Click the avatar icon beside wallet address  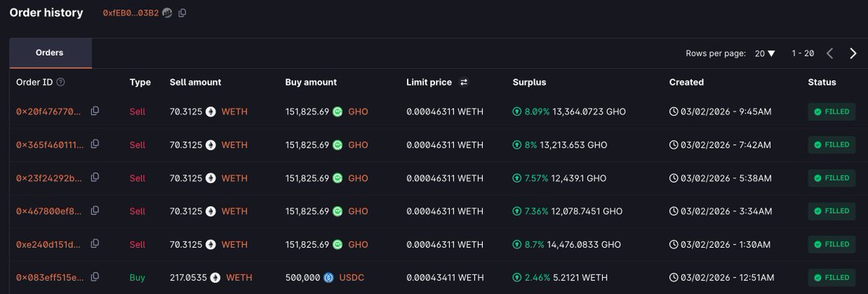pyautogui.click(x=167, y=13)
